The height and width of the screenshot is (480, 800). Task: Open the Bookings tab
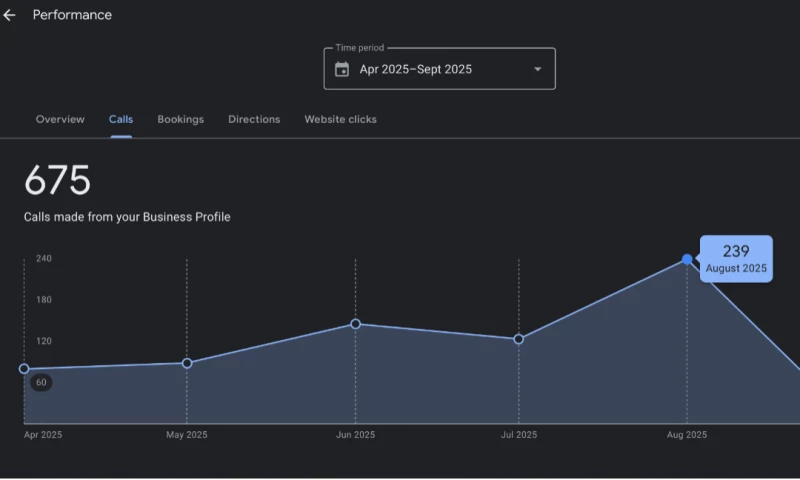click(180, 119)
